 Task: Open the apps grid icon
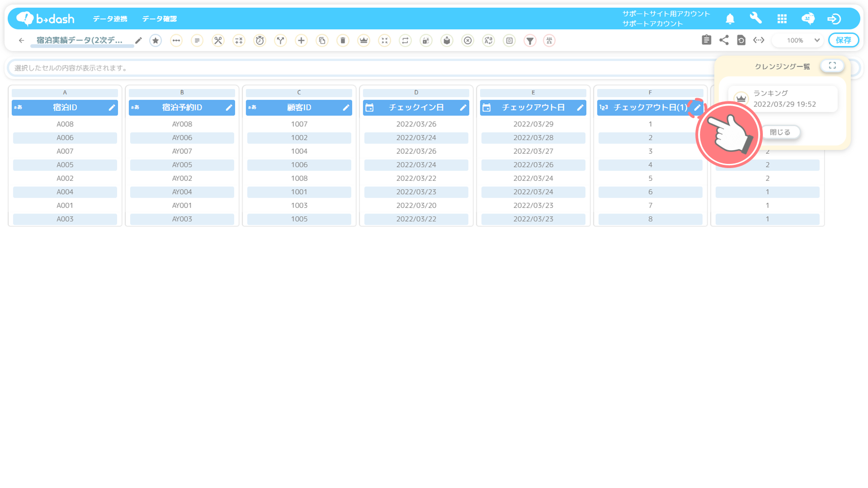click(782, 18)
